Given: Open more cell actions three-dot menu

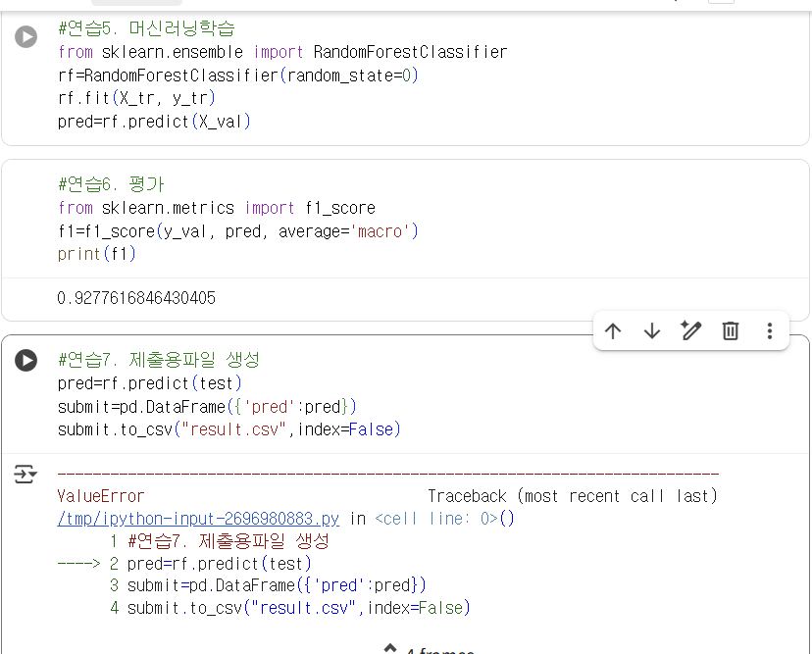Looking at the screenshot, I should 770,331.
